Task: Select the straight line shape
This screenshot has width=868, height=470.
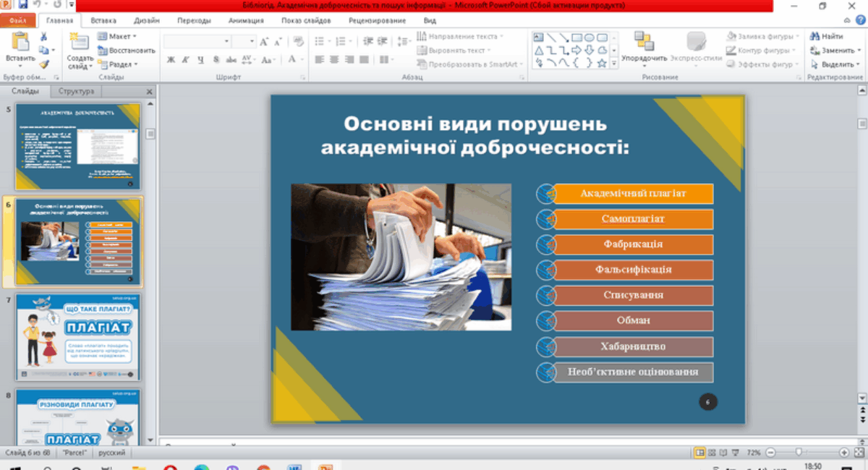Action: pos(551,38)
